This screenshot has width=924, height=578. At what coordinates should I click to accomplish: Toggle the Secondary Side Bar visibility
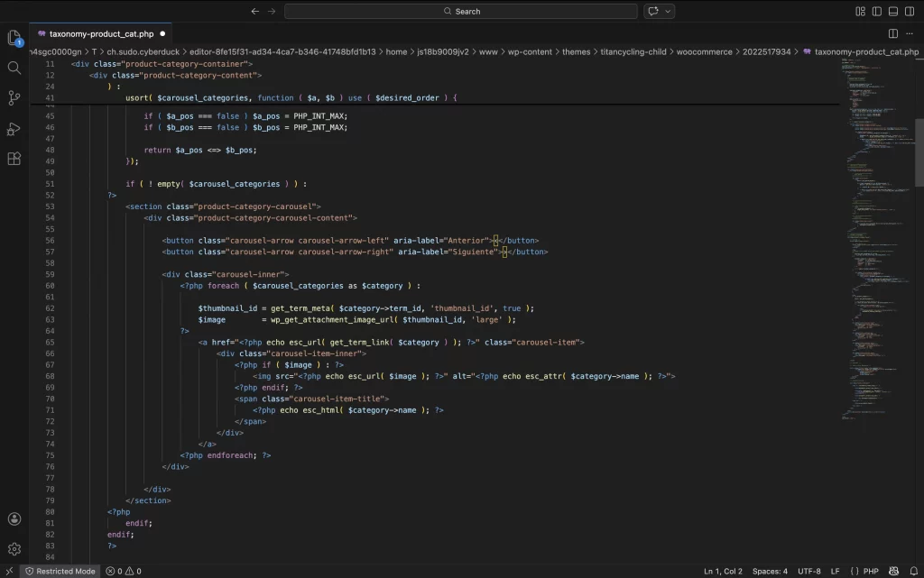coord(910,12)
